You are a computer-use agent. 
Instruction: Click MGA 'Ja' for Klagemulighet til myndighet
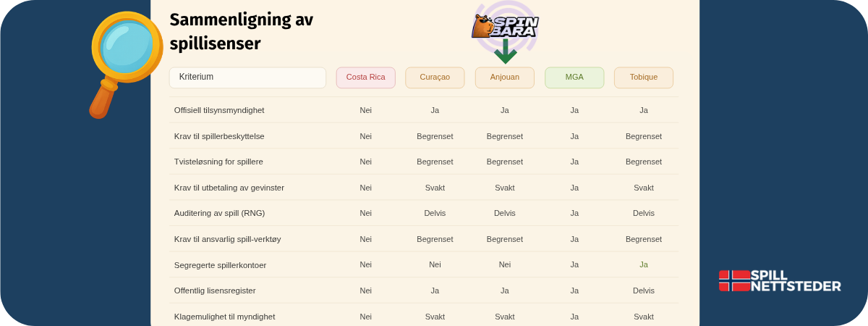(574, 317)
